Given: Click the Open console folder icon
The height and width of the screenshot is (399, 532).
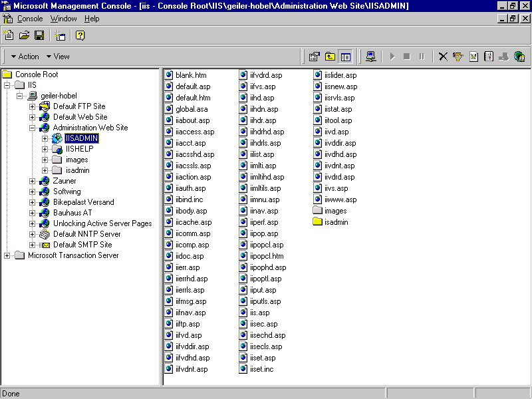Looking at the screenshot, I should point(24,35).
